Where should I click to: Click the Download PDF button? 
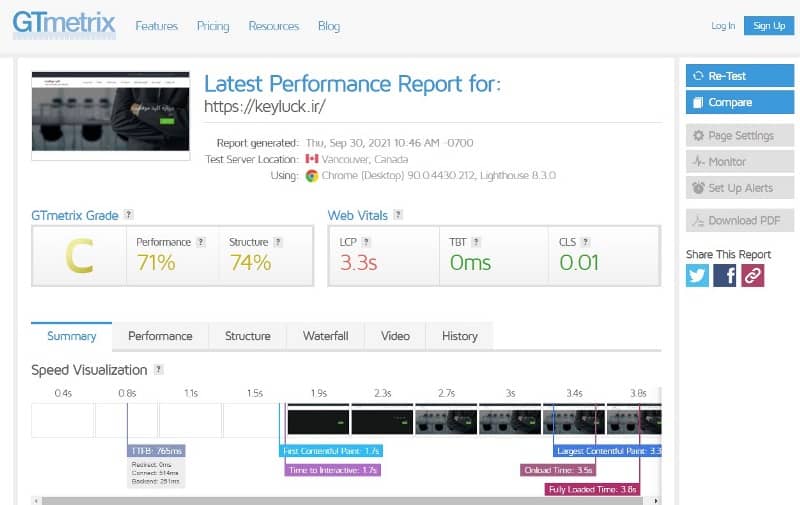point(739,221)
